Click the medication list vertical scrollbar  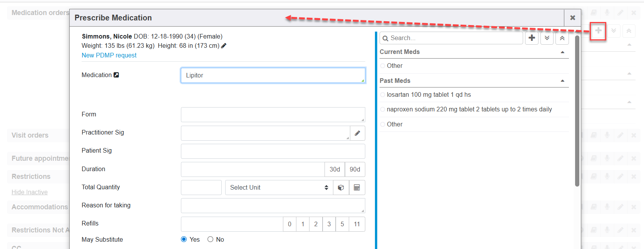point(577,111)
